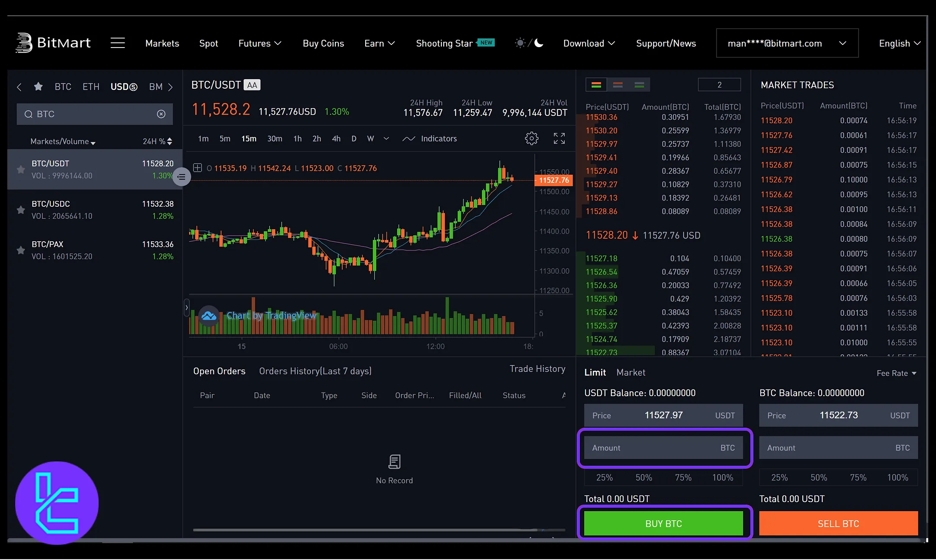Select BM market tab
The height and width of the screenshot is (560, 936).
point(156,87)
